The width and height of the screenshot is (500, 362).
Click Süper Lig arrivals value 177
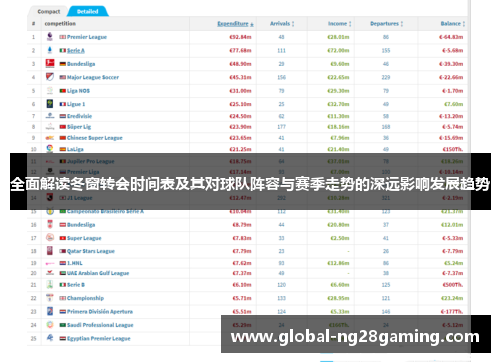[x=281, y=127]
